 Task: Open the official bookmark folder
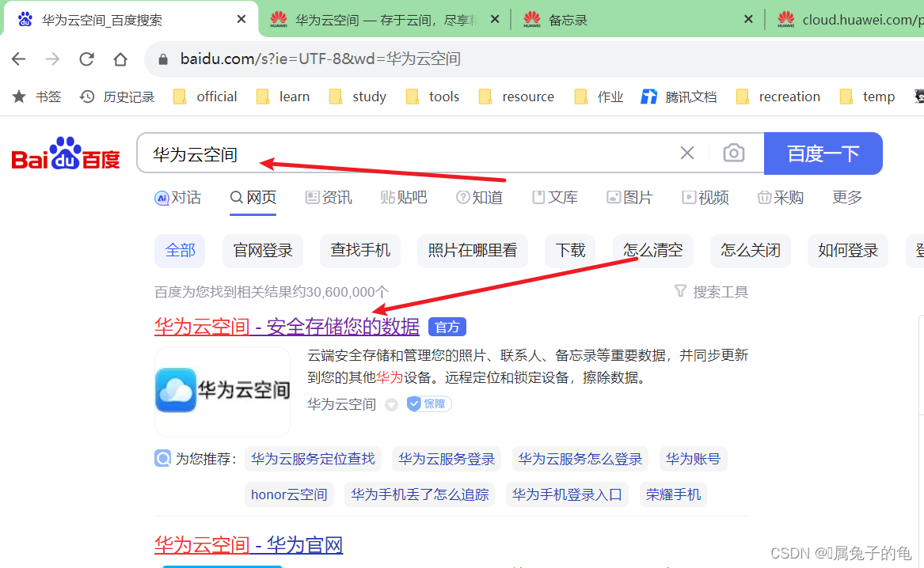pyautogui.click(x=204, y=97)
